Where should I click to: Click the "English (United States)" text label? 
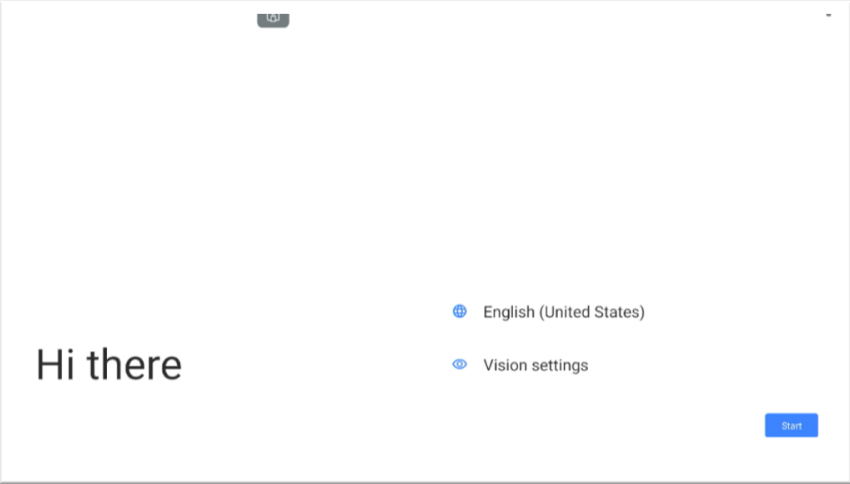click(x=563, y=312)
